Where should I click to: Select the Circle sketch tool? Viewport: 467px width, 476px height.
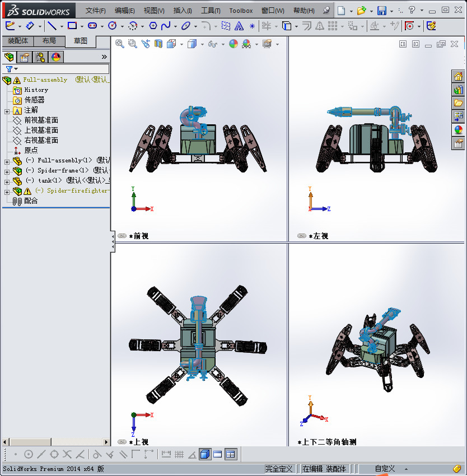113,26
